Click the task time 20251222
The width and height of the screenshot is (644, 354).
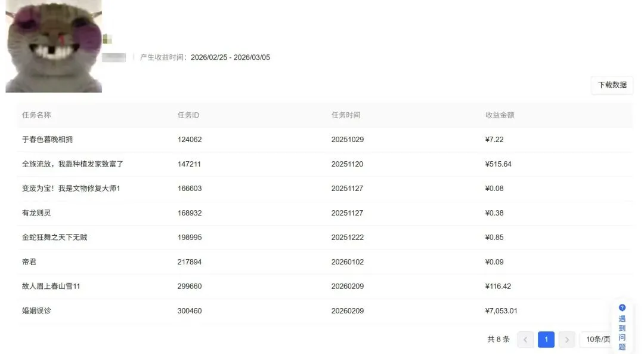pyautogui.click(x=348, y=237)
